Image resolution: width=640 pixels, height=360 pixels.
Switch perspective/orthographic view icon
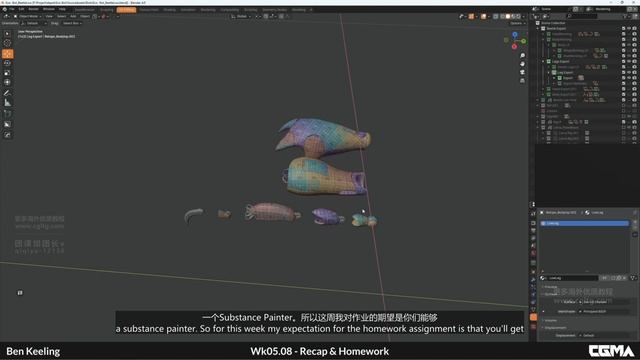click(522, 81)
